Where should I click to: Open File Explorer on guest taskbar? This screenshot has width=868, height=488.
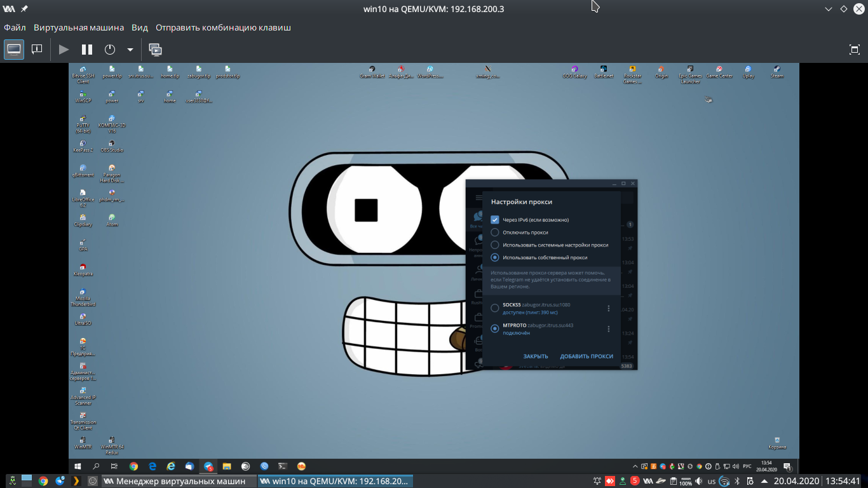[x=227, y=466]
